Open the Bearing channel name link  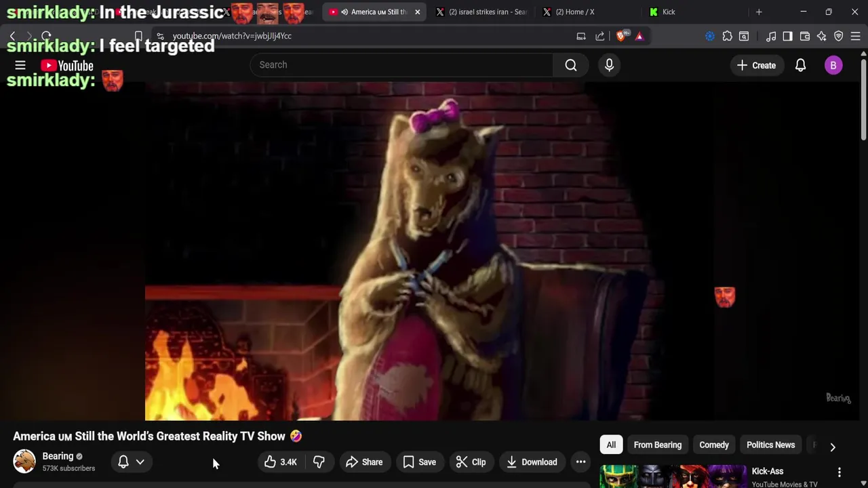click(x=58, y=456)
